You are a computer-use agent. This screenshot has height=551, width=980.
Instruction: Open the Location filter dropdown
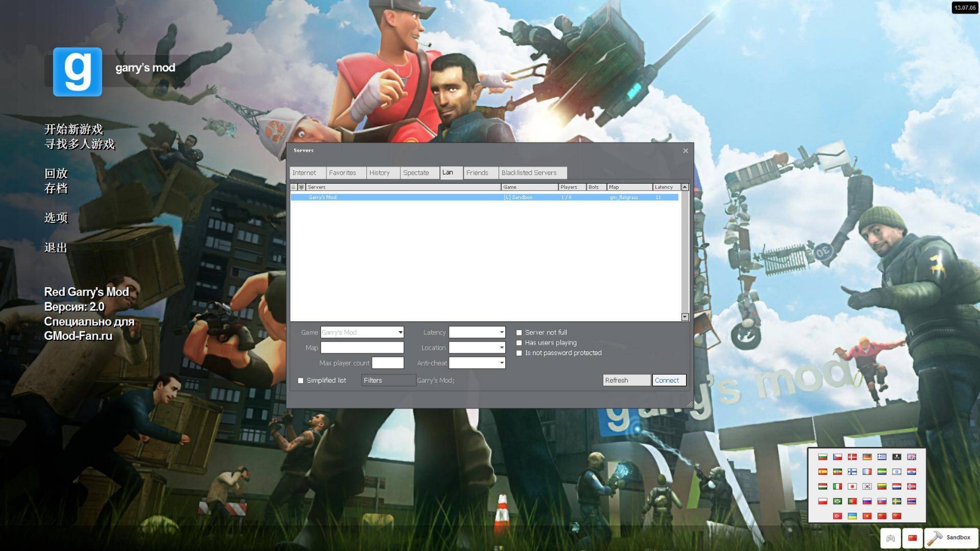tap(477, 348)
